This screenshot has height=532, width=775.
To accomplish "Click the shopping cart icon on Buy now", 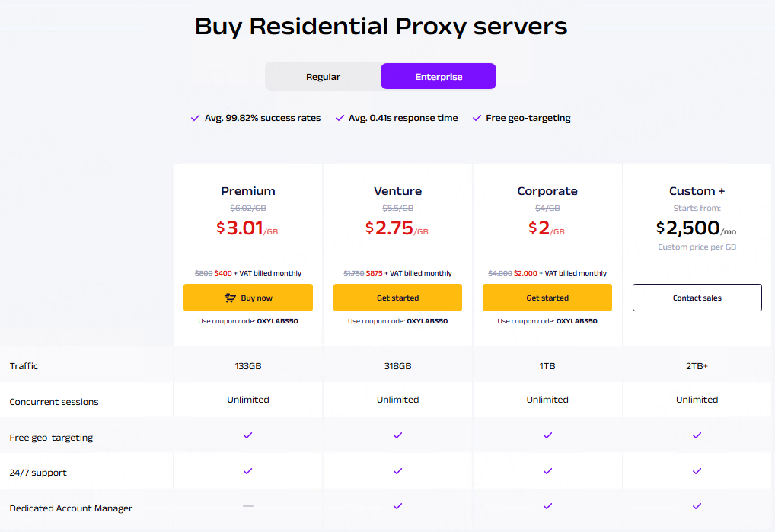I will (230, 298).
